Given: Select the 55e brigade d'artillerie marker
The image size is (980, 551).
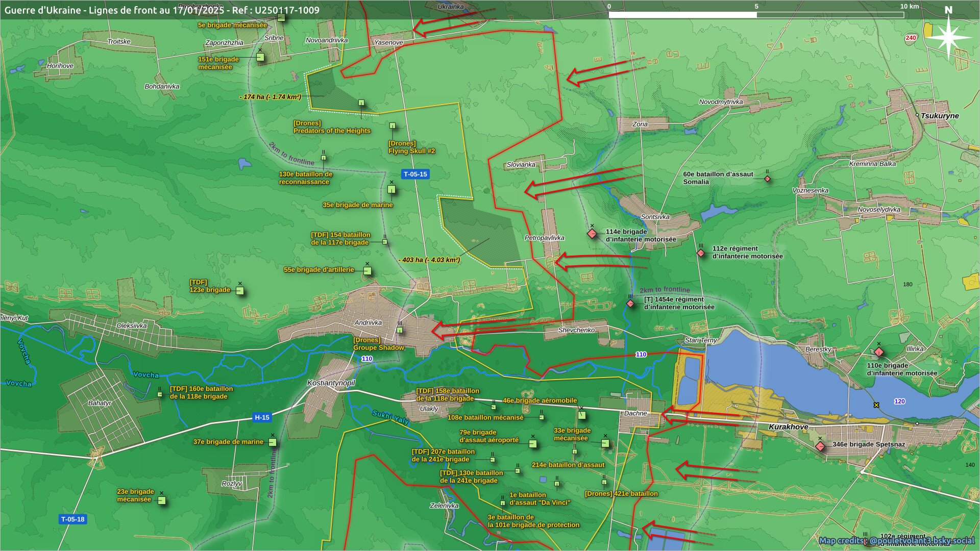Looking at the screenshot, I should (x=367, y=270).
